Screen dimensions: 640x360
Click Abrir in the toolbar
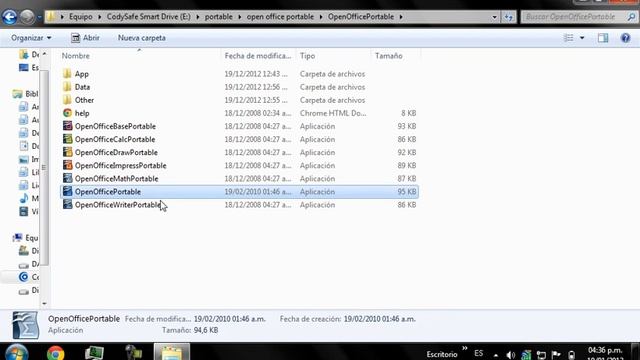[85, 38]
